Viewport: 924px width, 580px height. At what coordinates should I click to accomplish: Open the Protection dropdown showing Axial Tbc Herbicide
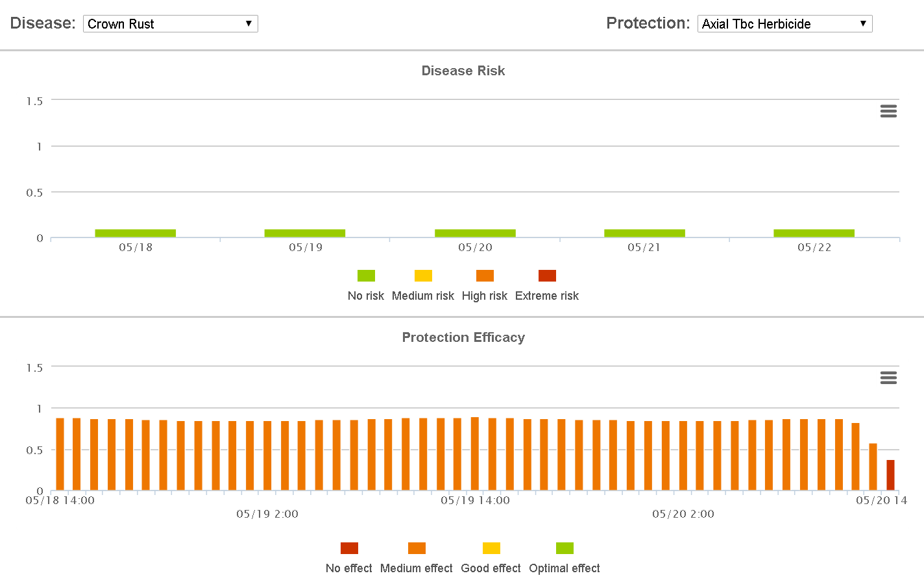point(784,24)
